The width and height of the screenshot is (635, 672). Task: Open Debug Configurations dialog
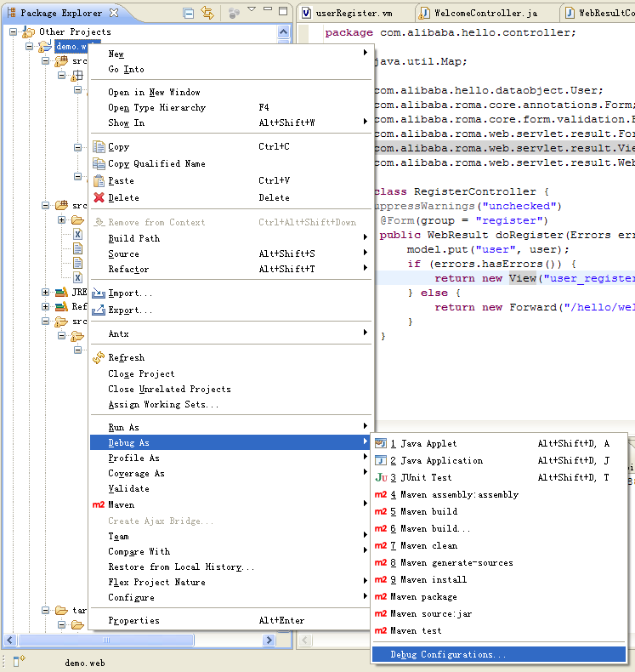point(448,654)
